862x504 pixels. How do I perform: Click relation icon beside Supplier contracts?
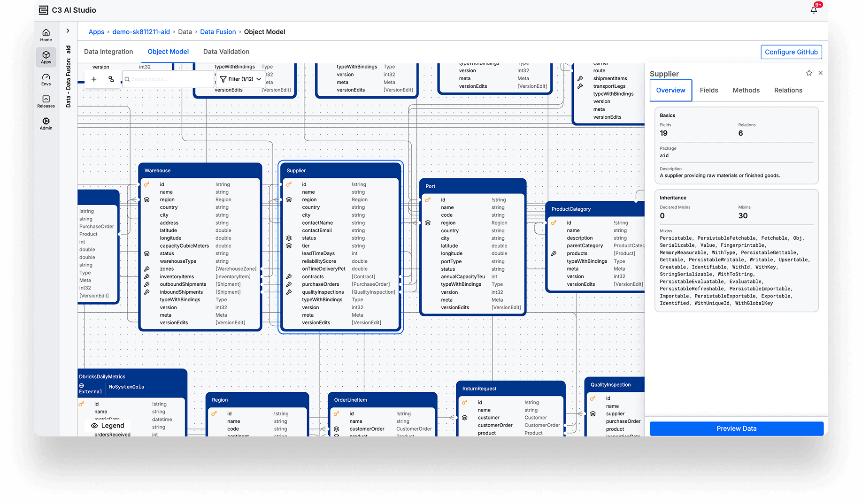289,277
